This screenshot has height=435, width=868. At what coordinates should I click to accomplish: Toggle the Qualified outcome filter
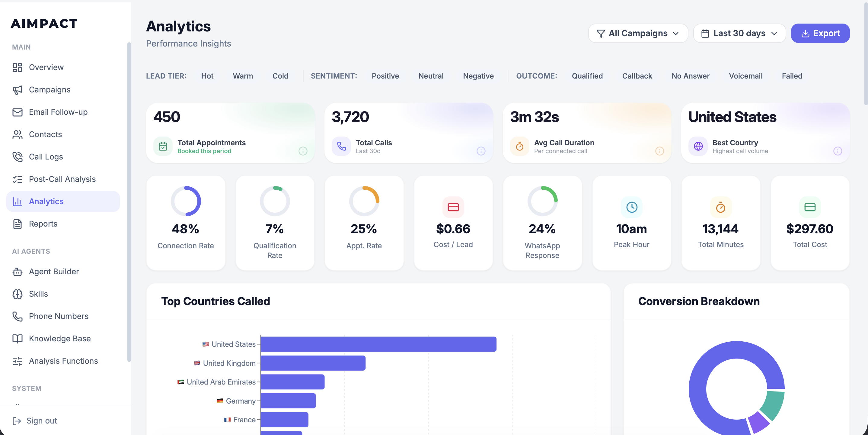587,76
